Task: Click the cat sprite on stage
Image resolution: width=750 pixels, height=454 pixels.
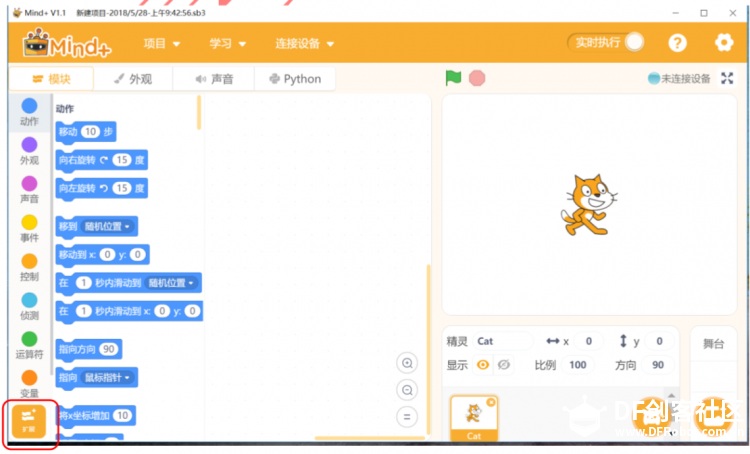Action: coord(589,205)
